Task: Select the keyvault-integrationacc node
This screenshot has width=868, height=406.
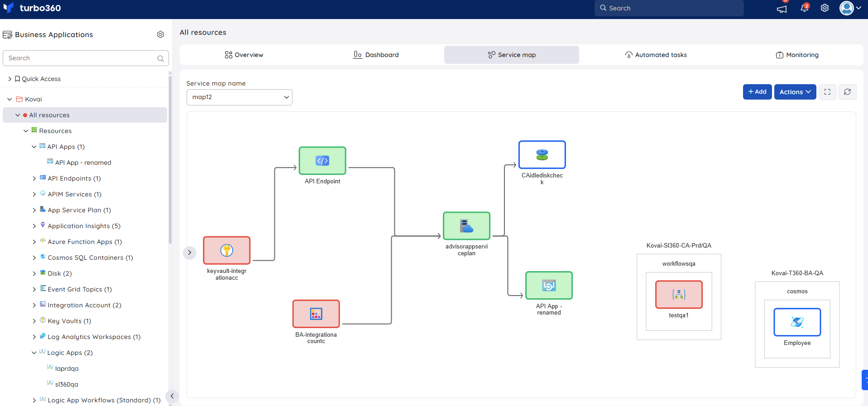Action: tap(227, 250)
